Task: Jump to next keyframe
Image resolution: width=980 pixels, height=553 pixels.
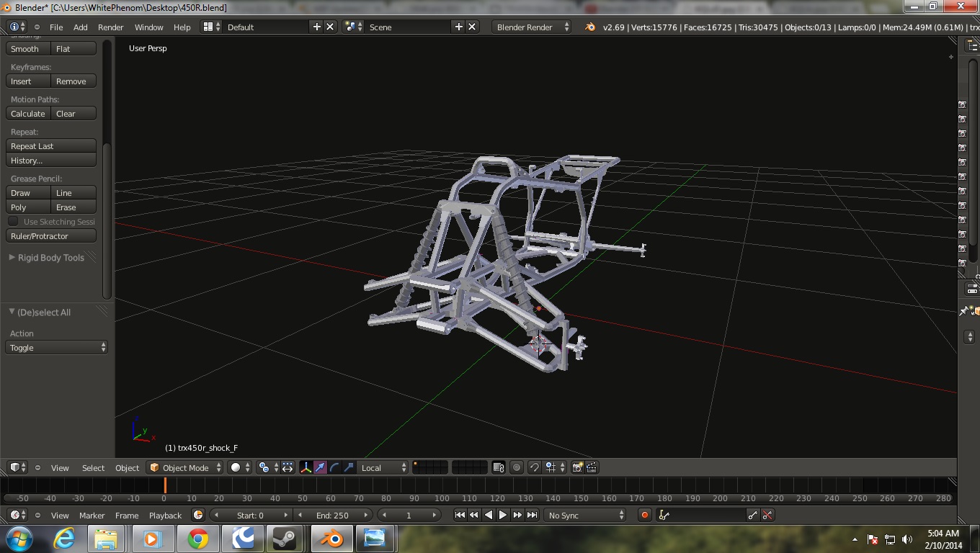Action: pyautogui.click(x=517, y=515)
